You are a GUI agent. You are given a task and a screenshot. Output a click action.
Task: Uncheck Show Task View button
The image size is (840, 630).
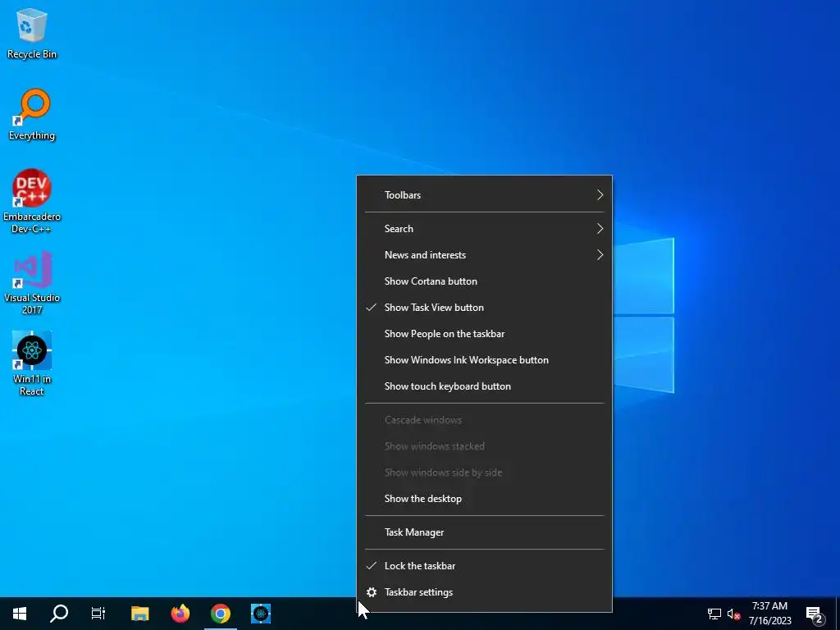point(484,308)
